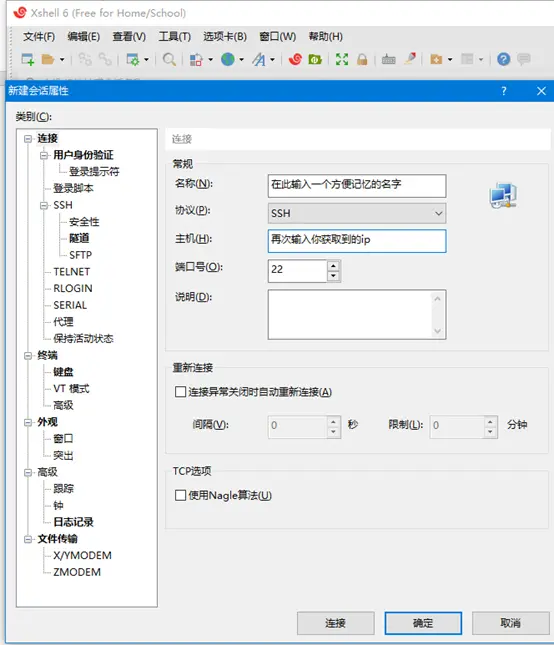554x645 pixels.
Task: Open the font settings icon
Action: (x=259, y=60)
